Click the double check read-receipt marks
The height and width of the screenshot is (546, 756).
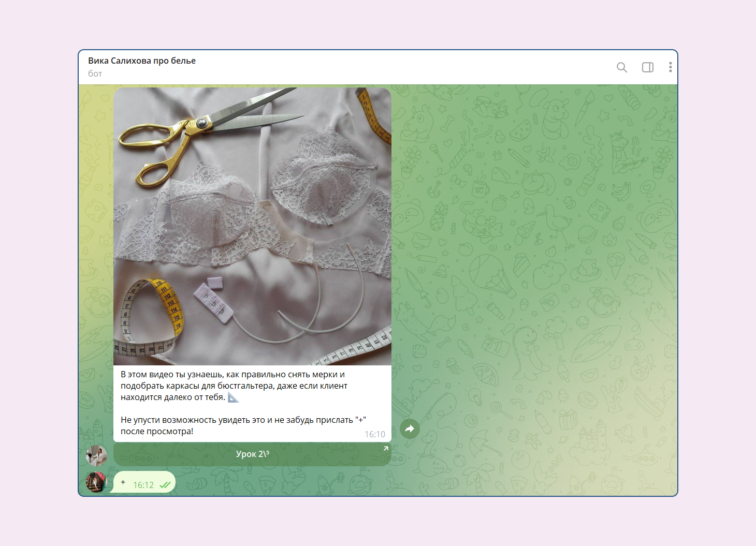[x=165, y=485]
